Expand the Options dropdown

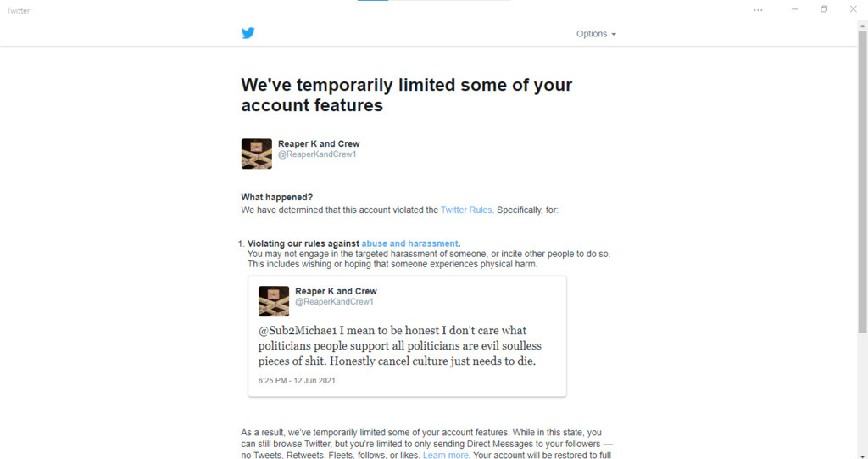(596, 34)
